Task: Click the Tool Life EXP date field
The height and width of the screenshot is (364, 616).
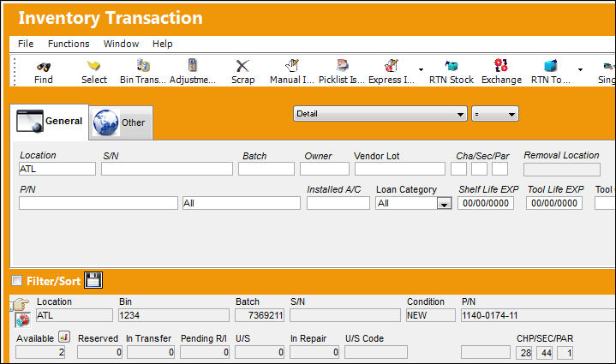Action: tap(554, 203)
